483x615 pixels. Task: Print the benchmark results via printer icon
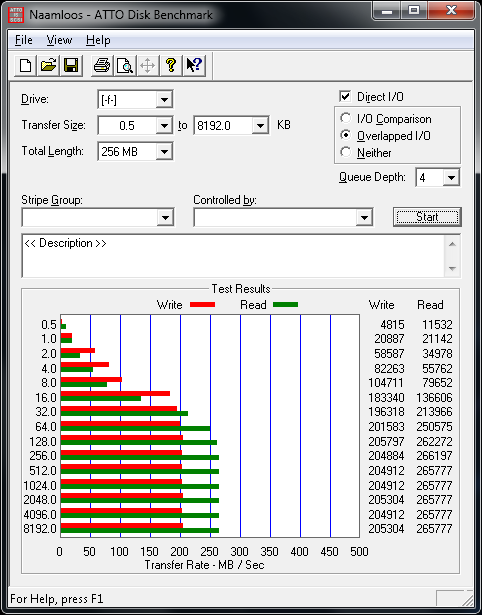(102, 65)
